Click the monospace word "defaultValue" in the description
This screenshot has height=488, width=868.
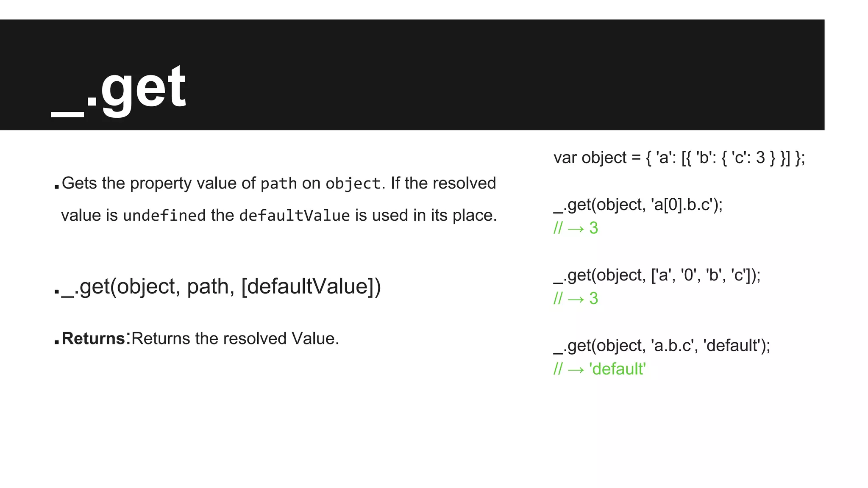pos(294,216)
